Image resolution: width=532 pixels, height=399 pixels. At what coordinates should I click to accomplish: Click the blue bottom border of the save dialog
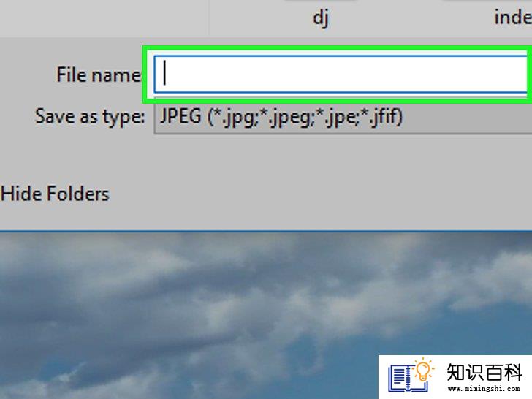coord(266,232)
